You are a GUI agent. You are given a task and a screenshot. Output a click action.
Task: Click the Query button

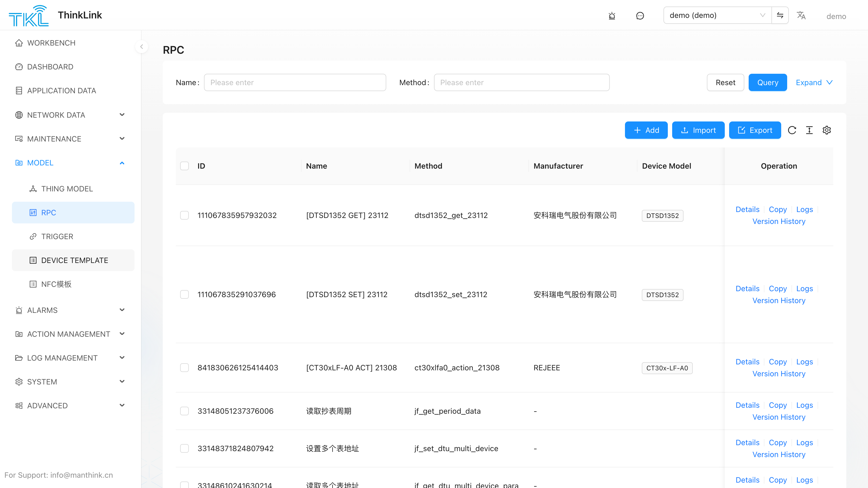(x=768, y=82)
